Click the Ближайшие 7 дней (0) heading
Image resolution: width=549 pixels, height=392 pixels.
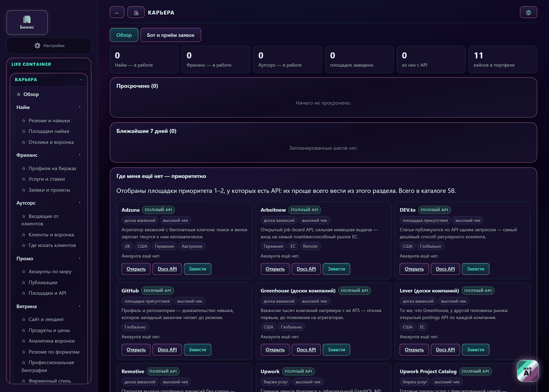coord(146,131)
